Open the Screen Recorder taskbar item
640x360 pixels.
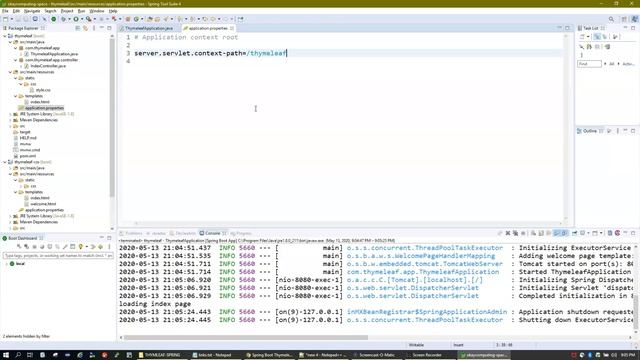pos(427,355)
